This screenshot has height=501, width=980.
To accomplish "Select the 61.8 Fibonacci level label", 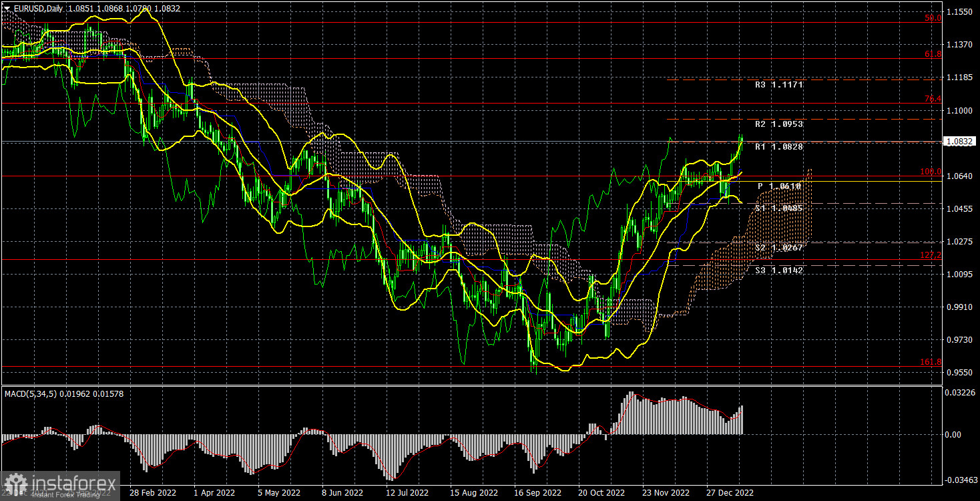I will [933, 54].
